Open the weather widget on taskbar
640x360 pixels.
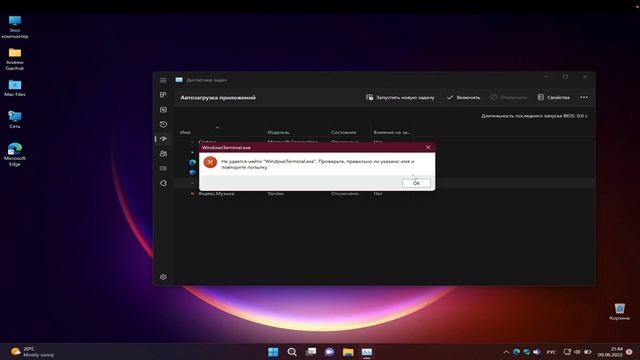coord(33,352)
